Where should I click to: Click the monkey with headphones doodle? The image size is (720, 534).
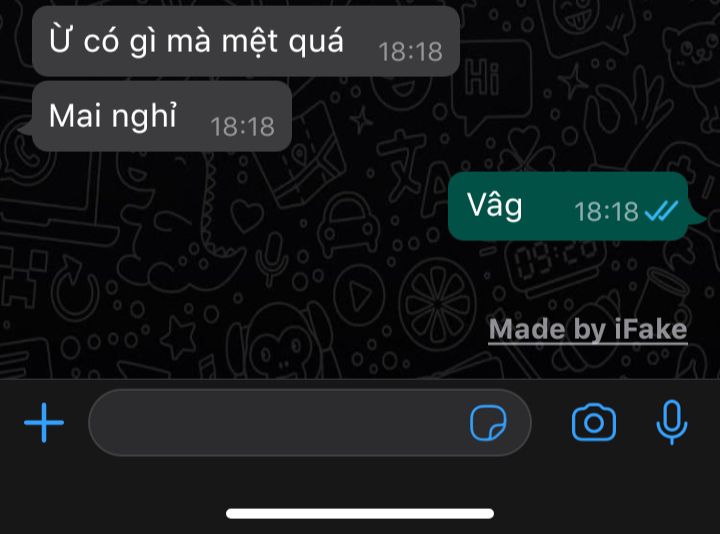click(x=282, y=342)
